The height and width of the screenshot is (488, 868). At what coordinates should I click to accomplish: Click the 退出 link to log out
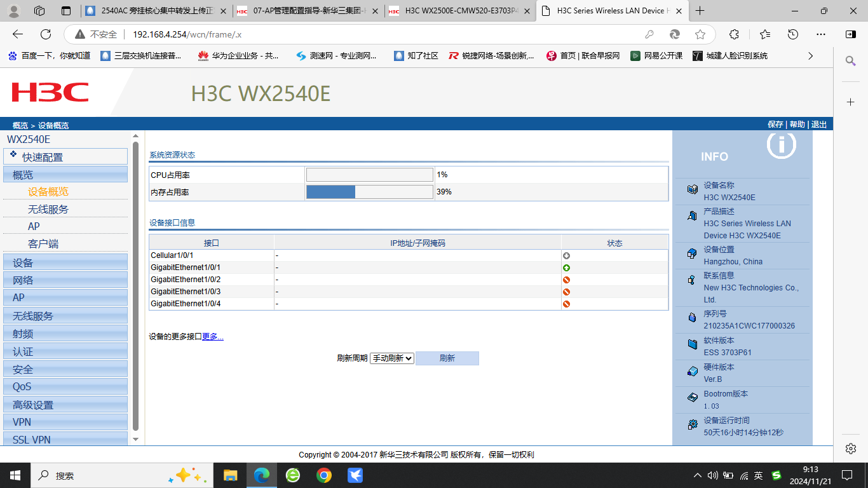point(819,125)
